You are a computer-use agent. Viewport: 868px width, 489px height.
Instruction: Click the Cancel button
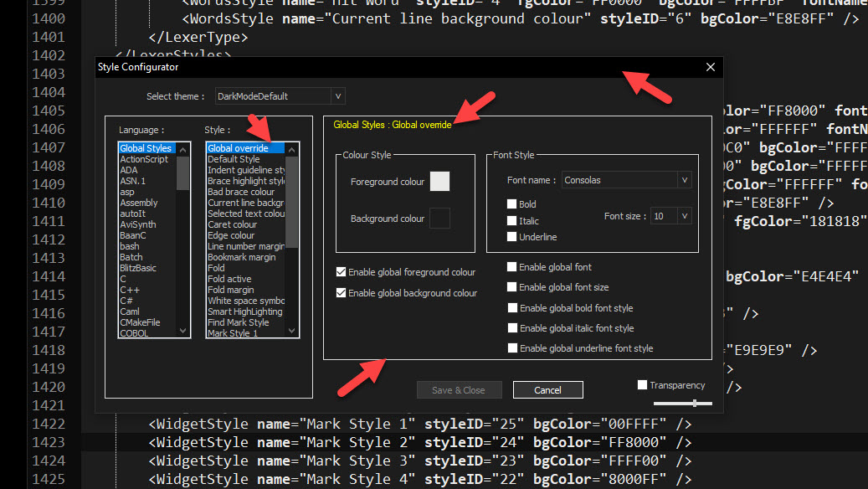pyautogui.click(x=547, y=389)
